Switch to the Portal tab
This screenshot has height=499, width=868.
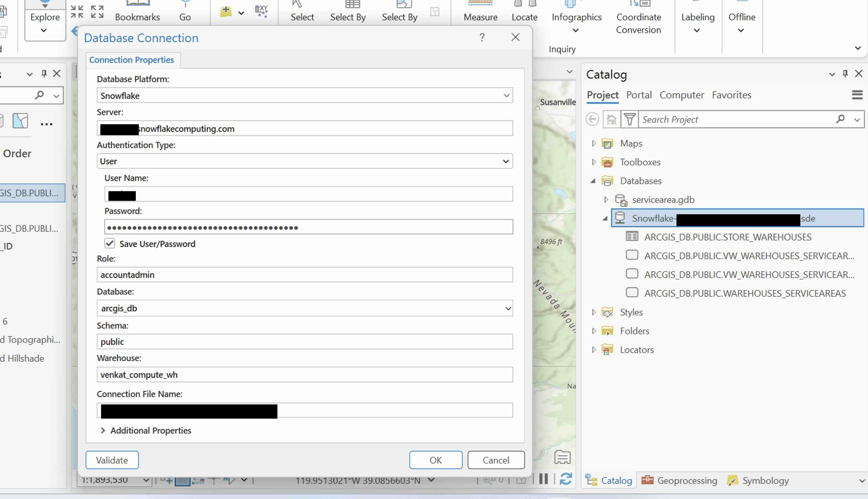(639, 95)
